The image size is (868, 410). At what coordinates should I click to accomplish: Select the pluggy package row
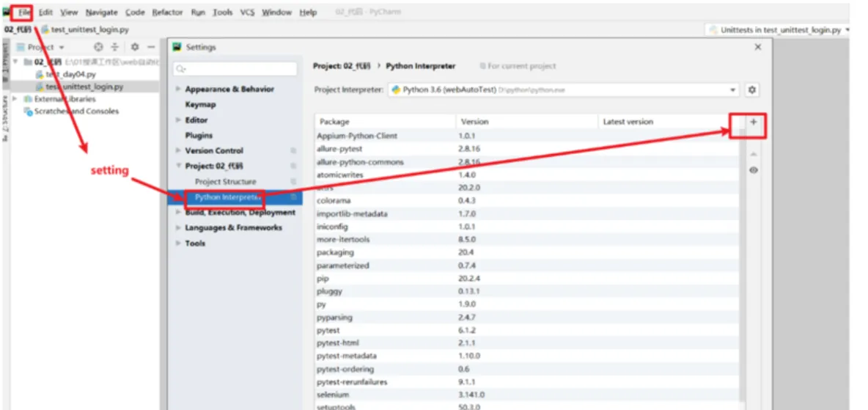pos(527,291)
